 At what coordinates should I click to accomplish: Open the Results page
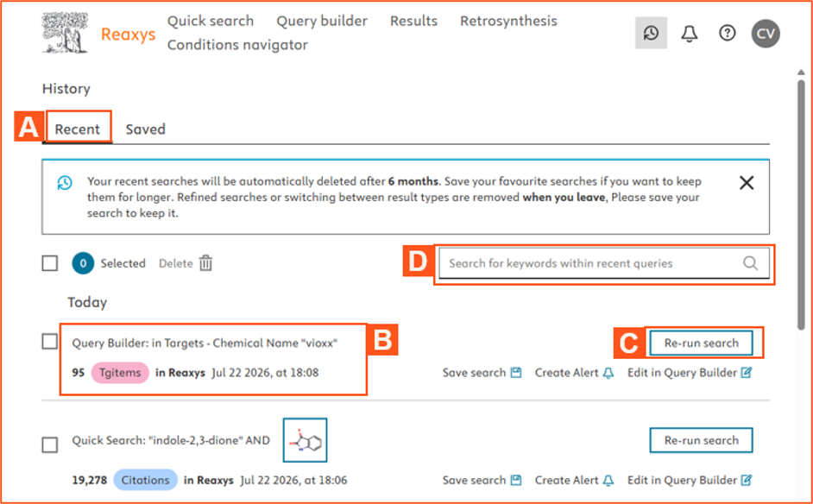(x=413, y=21)
